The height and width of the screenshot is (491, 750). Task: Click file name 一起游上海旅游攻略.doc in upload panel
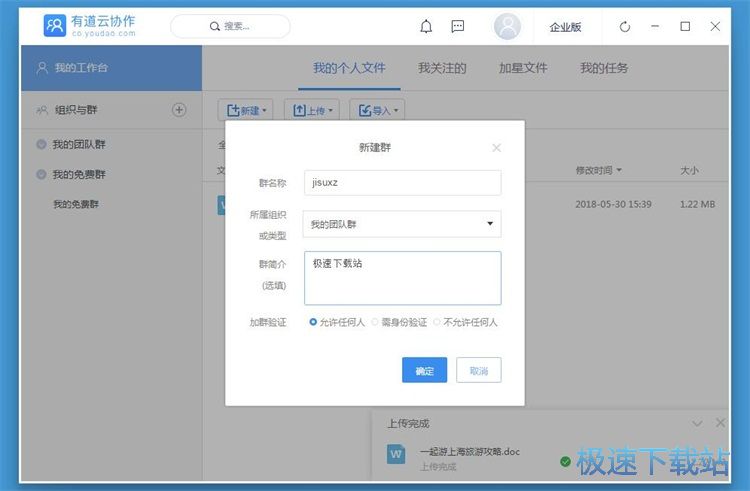(x=470, y=451)
